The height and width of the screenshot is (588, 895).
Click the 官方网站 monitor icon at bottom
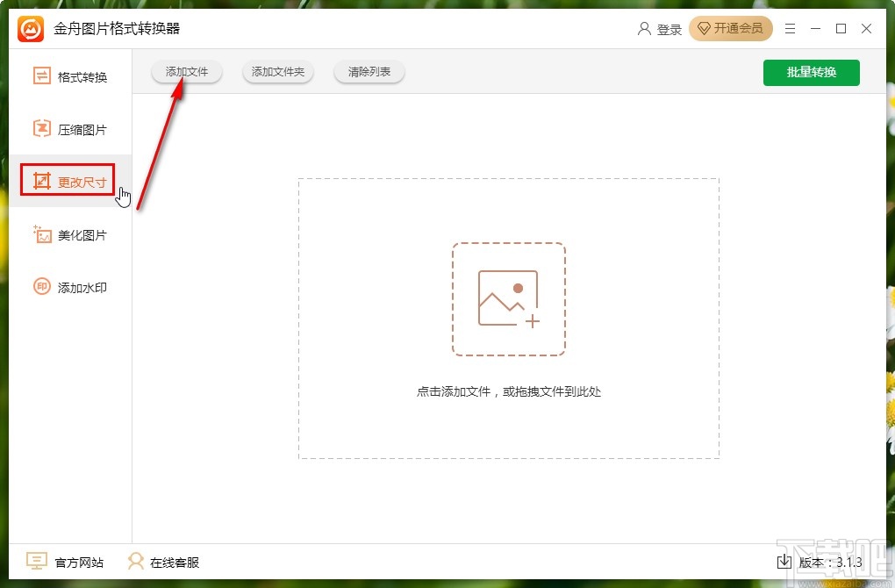click(x=36, y=562)
